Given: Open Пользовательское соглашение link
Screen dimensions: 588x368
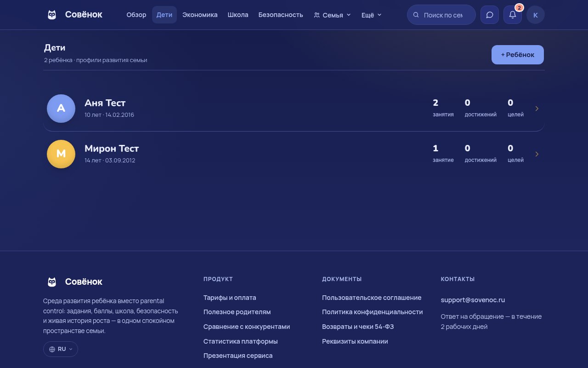Looking at the screenshot, I should coord(372,298).
